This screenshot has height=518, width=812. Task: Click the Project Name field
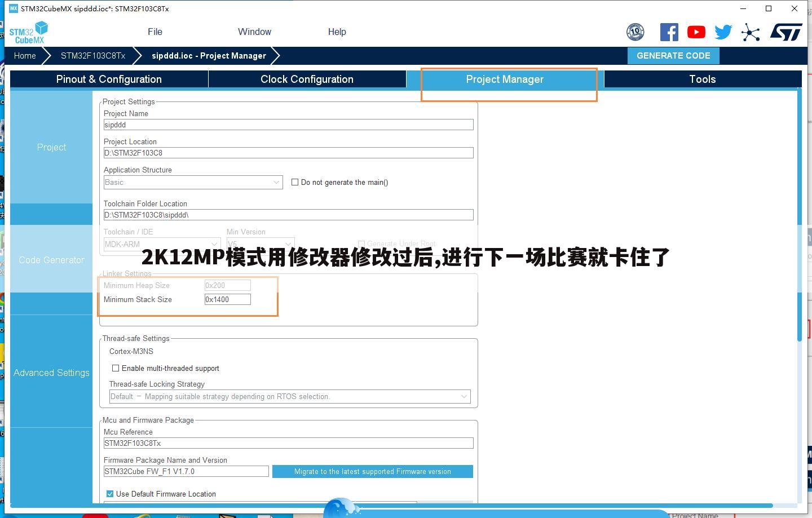click(288, 125)
